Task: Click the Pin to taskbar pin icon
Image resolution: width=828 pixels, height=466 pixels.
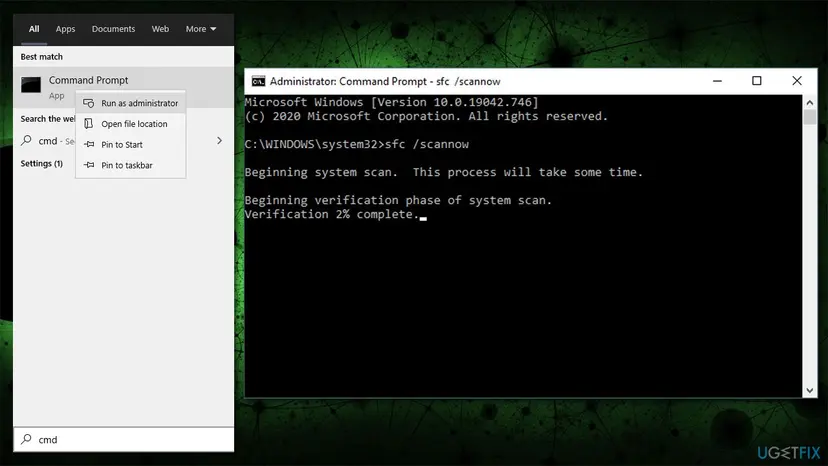Action: [x=89, y=165]
